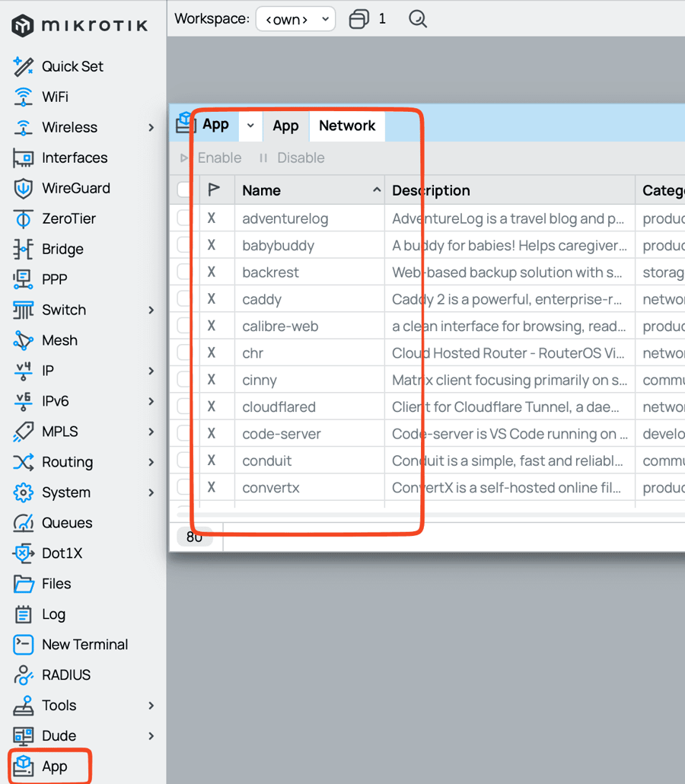This screenshot has height=784, width=685.
Task: Open the Workspace dropdown
Action: coord(295,19)
